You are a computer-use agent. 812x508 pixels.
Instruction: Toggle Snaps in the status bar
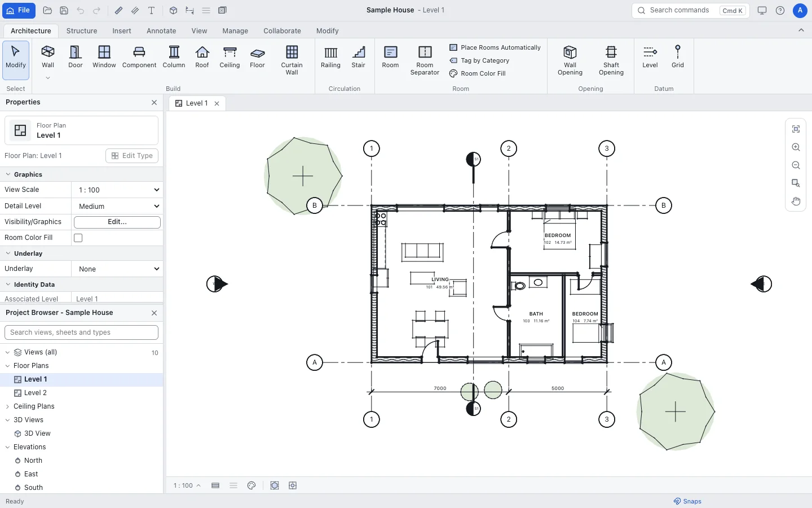click(687, 501)
